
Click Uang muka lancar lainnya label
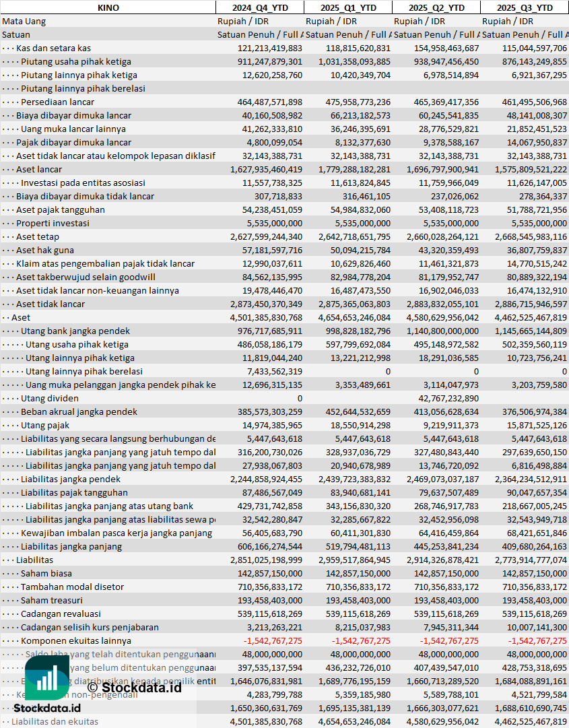point(73,129)
